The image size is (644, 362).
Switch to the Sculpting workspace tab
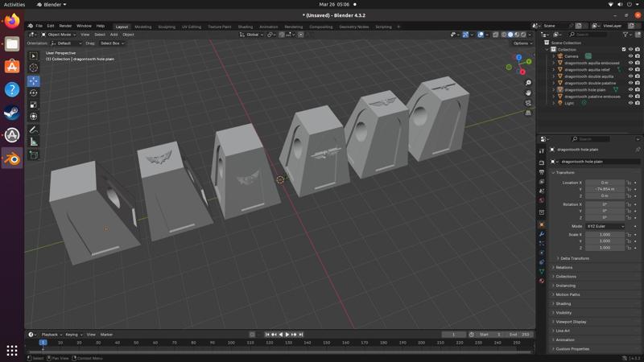coord(167,27)
